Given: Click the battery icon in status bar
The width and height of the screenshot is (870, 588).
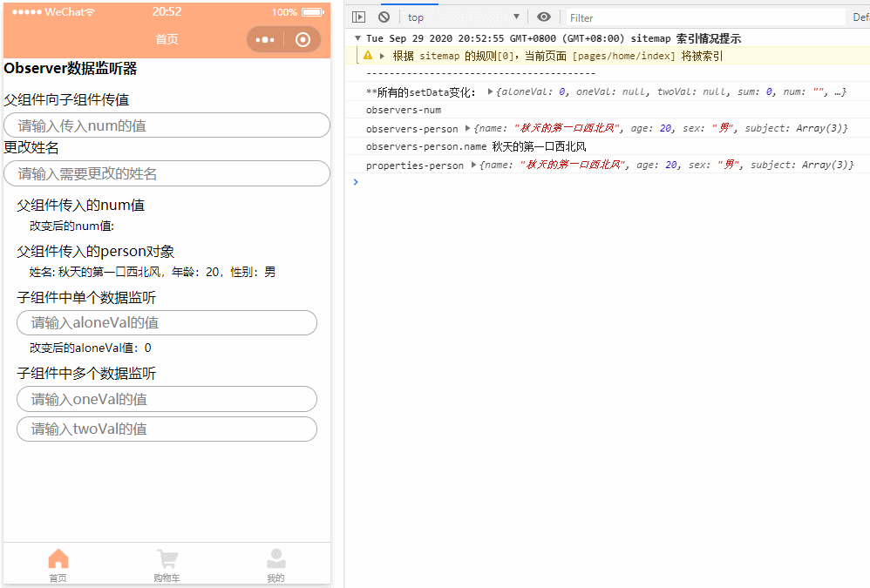Looking at the screenshot, I should [x=313, y=12].
